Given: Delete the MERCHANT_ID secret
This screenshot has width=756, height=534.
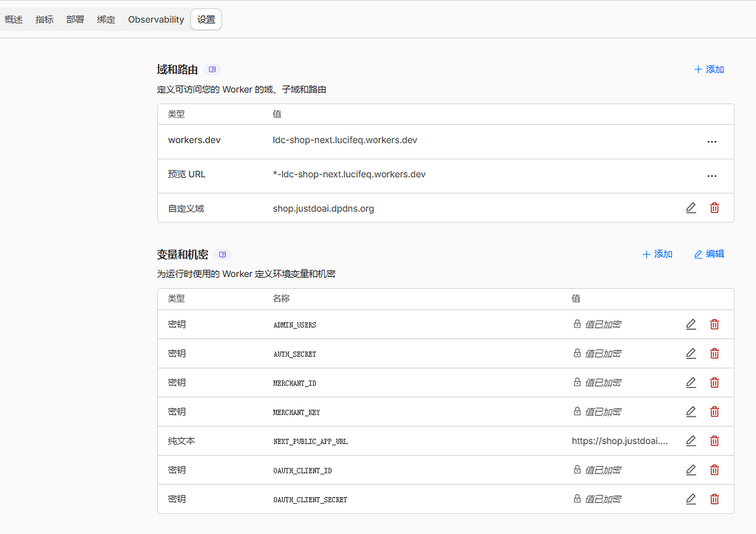Looking at the screenshot, I should click(715, 383).
